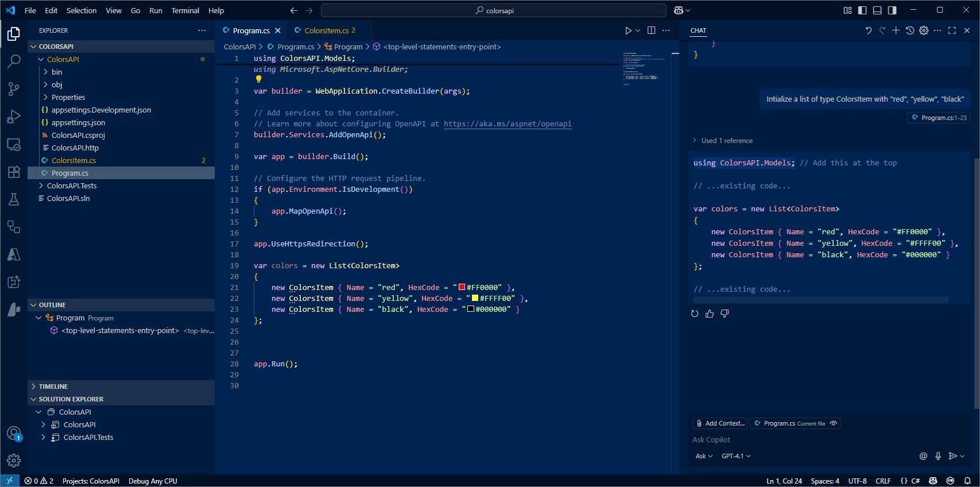Click the lightbulb code action
The height and width of the screenshot is (487, 980).
[x=258, y=79]
